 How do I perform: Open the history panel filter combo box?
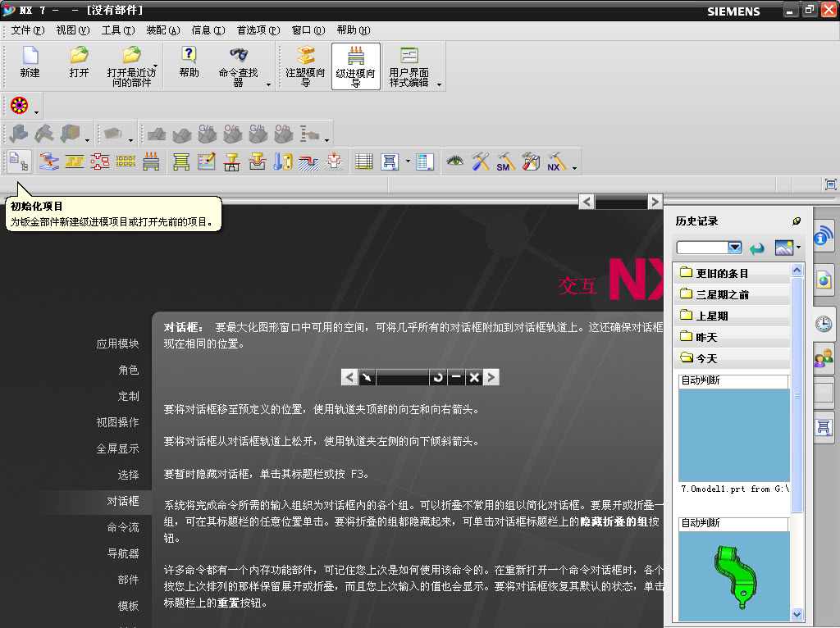tap(710, 248)
